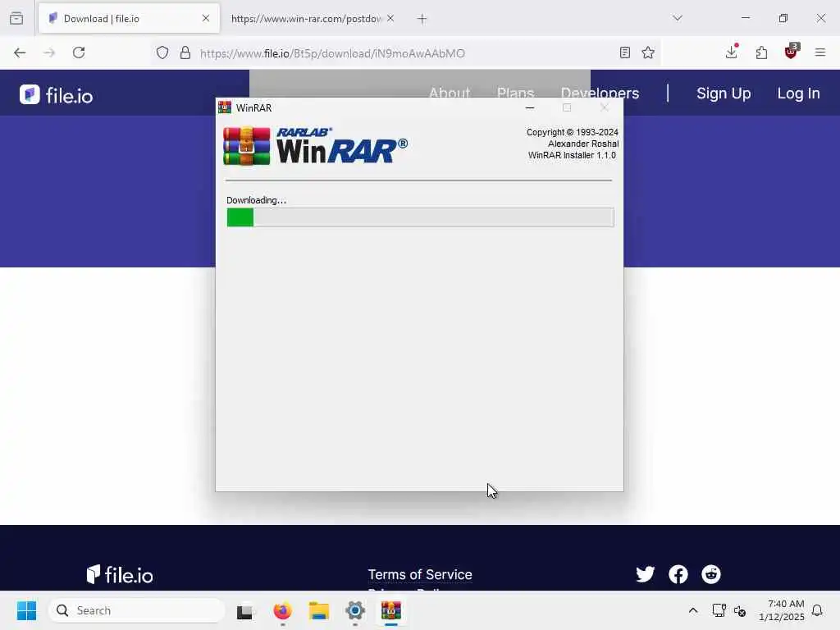Open the Terms of Service link
This screenshot has width=840, height=630.
pos(420,574)
